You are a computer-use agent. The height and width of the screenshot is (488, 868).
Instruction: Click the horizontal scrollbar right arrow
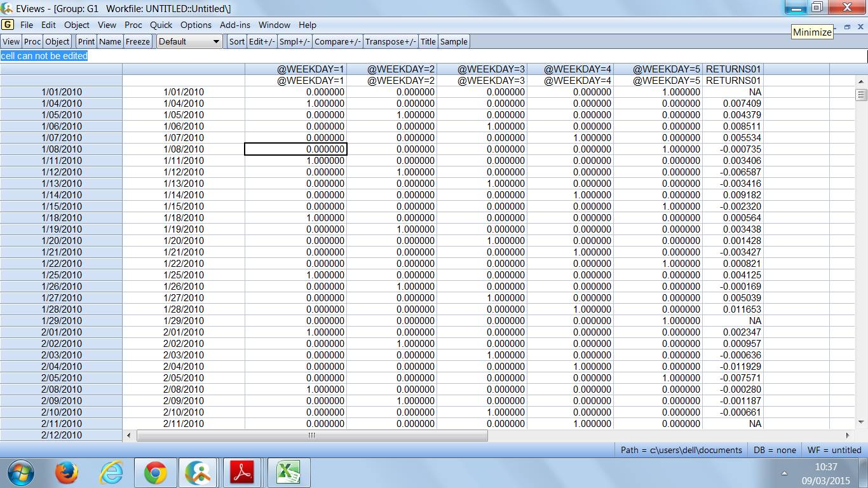pos(847,435)
